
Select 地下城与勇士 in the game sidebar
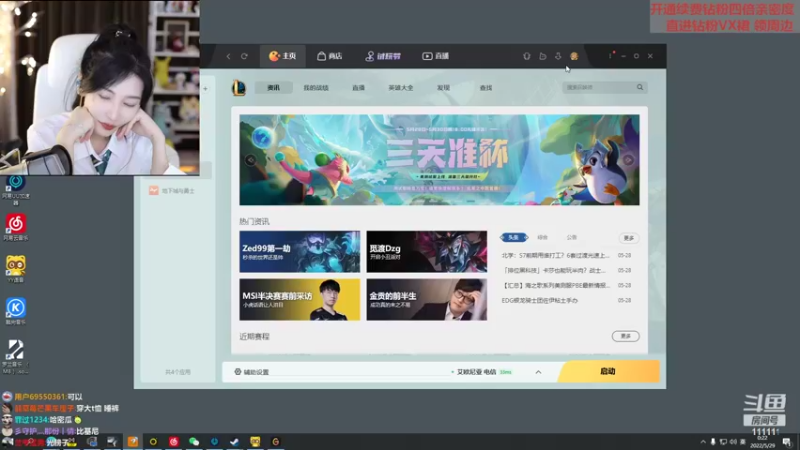172,191
